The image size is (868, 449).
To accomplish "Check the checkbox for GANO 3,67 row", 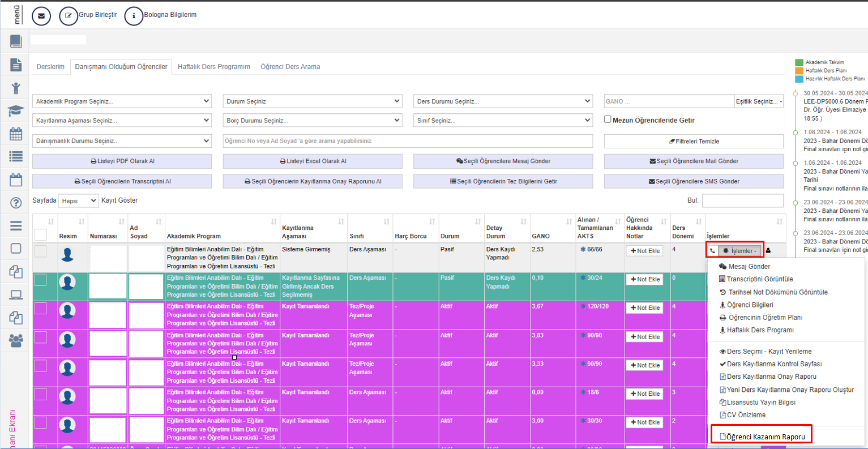I will (x=41, y=308).
